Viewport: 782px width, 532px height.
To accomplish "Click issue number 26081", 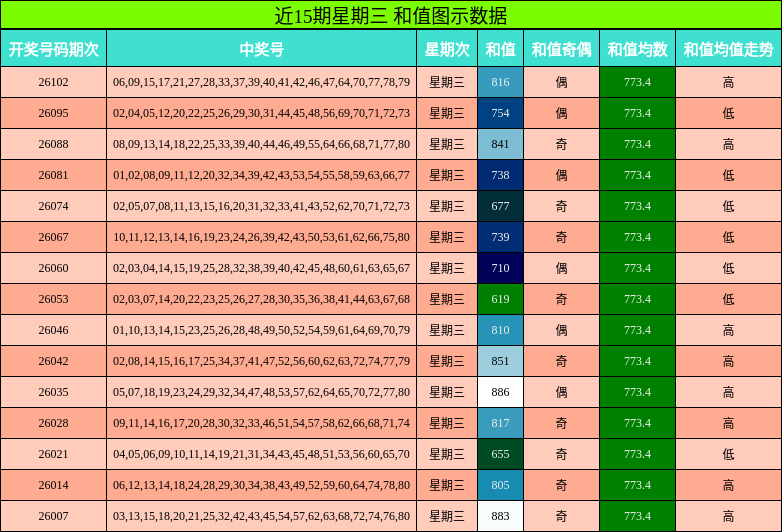I will pyautogui.click(x=53, y=175).
